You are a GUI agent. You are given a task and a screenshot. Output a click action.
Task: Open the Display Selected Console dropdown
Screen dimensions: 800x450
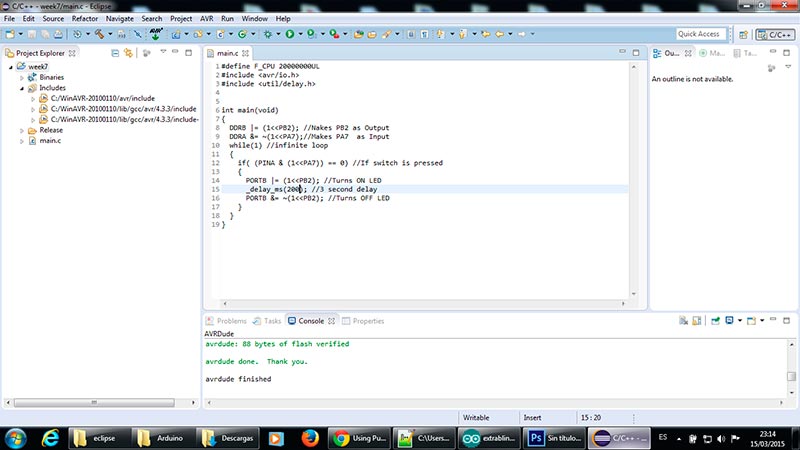point(740,320)
